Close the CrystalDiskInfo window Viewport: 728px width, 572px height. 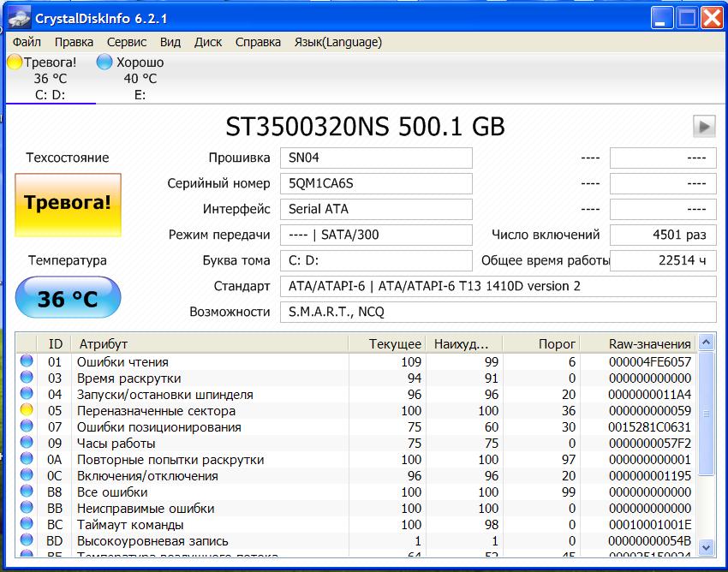[x=712, y=19]
